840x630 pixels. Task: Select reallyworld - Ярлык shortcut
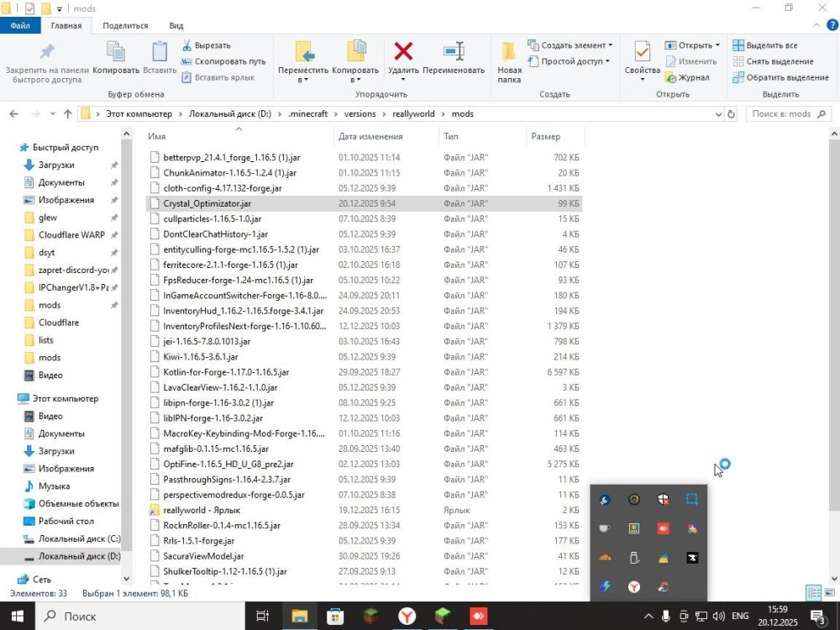(202, 510)
